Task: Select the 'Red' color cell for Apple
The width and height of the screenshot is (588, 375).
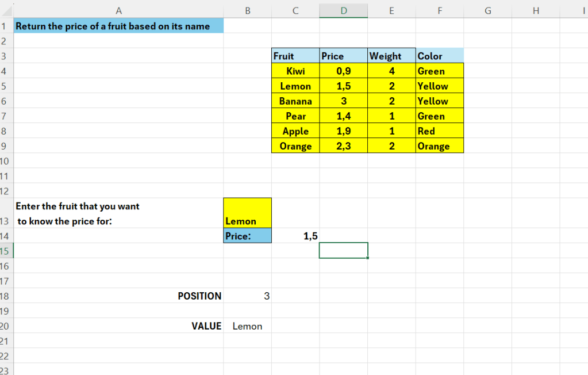Action: point(439,131)
